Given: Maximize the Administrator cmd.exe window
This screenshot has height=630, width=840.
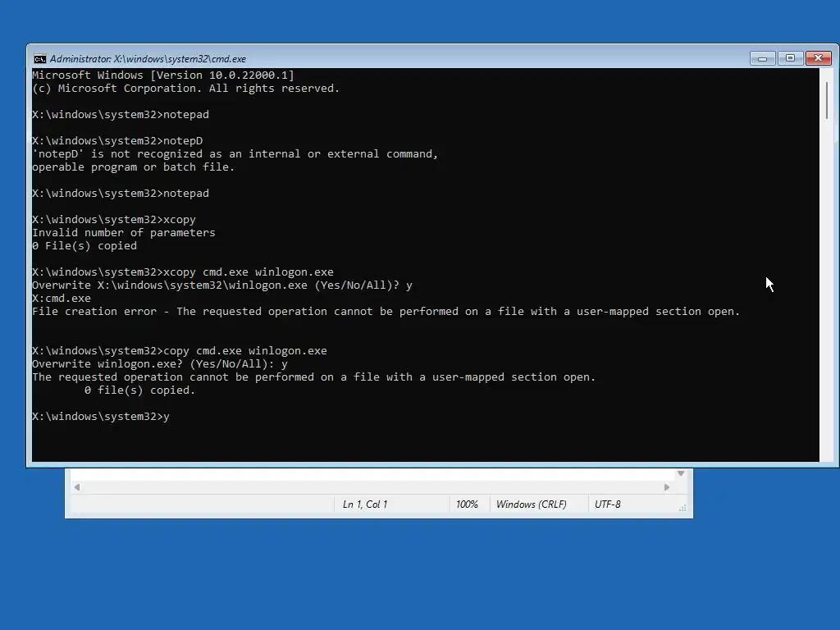Looking at the screenshot, I should tap(790, 58).
